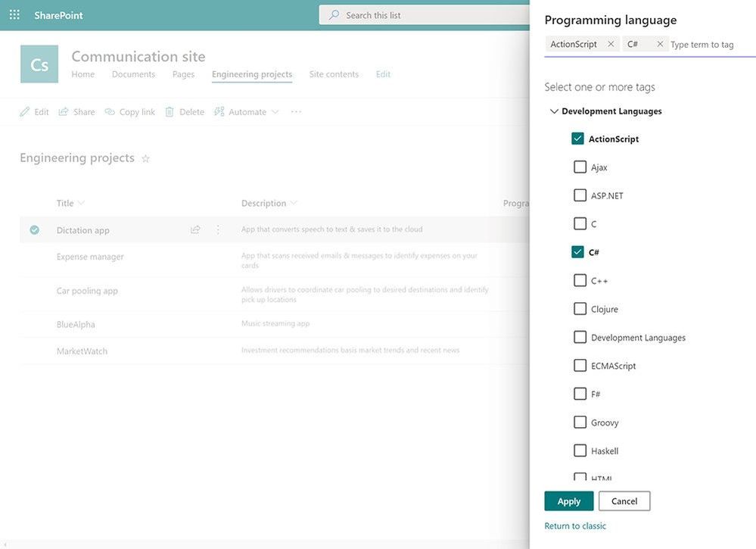Click the Apply button
Screen dimensions: 756x549
point(569,501)
